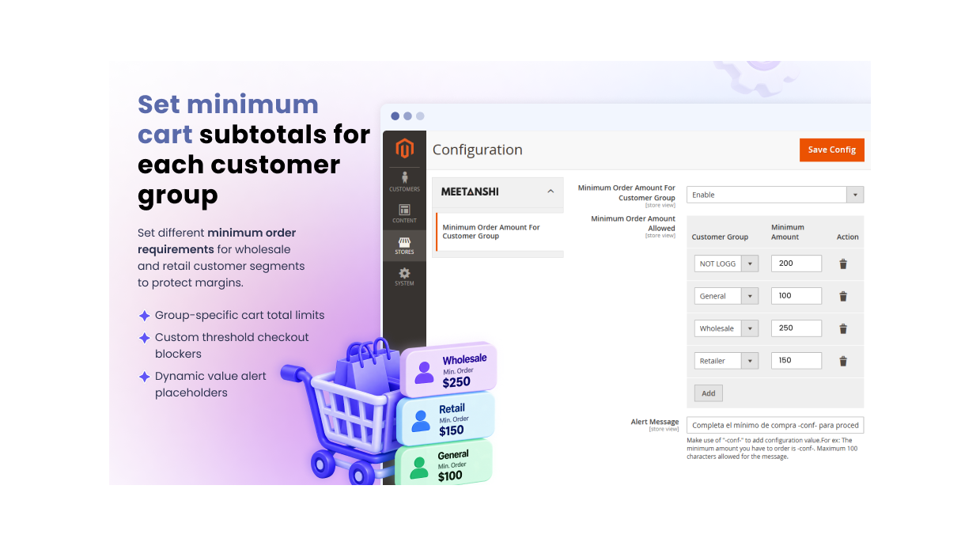Open the Wholesale customer group dropdown
This screenshot has height=546, width=980.
click(x=726, y=328)
